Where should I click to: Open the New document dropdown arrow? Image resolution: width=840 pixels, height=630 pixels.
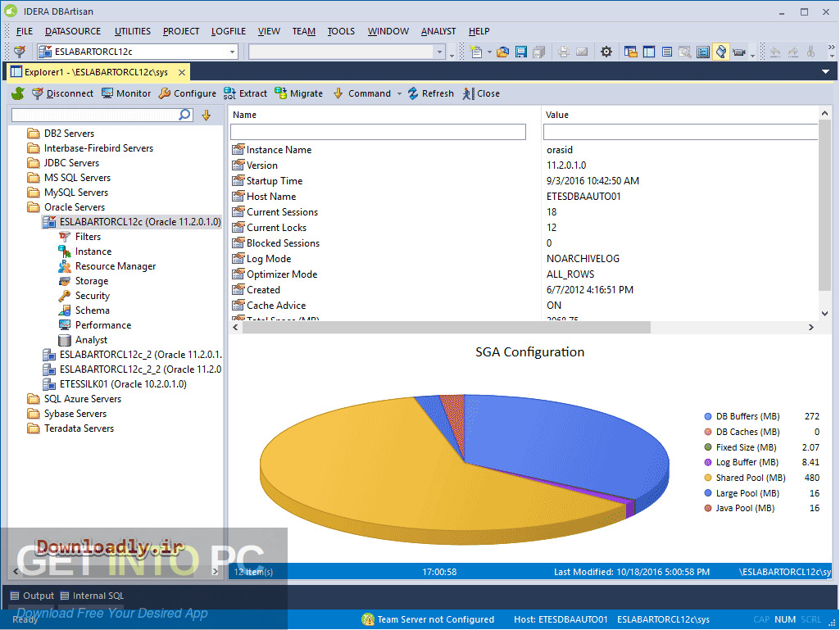point(489,52)
